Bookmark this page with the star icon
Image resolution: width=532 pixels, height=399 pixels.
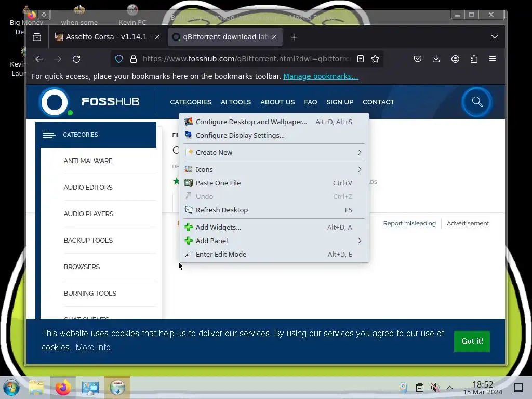pyautogui.click(x=375, y=59)
